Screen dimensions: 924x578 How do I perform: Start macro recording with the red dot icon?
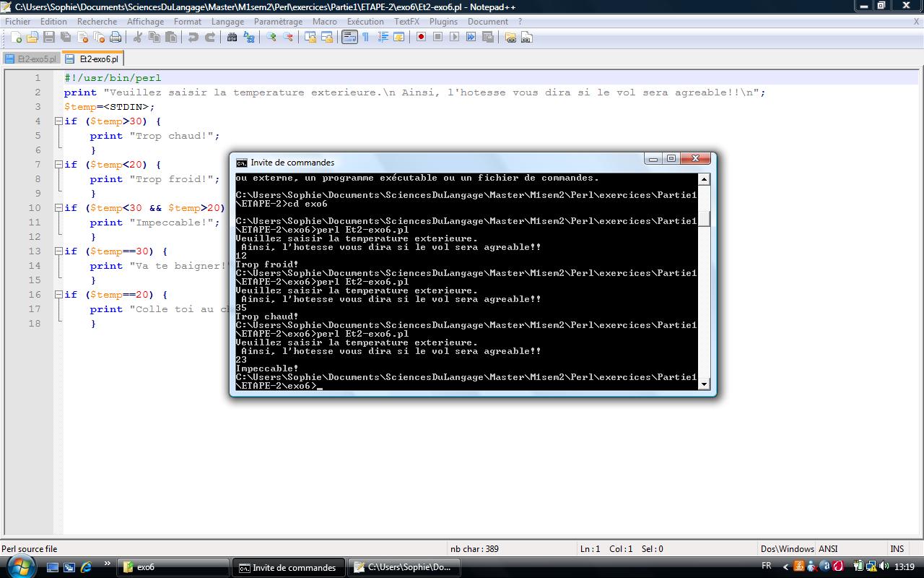pos(421,38)
